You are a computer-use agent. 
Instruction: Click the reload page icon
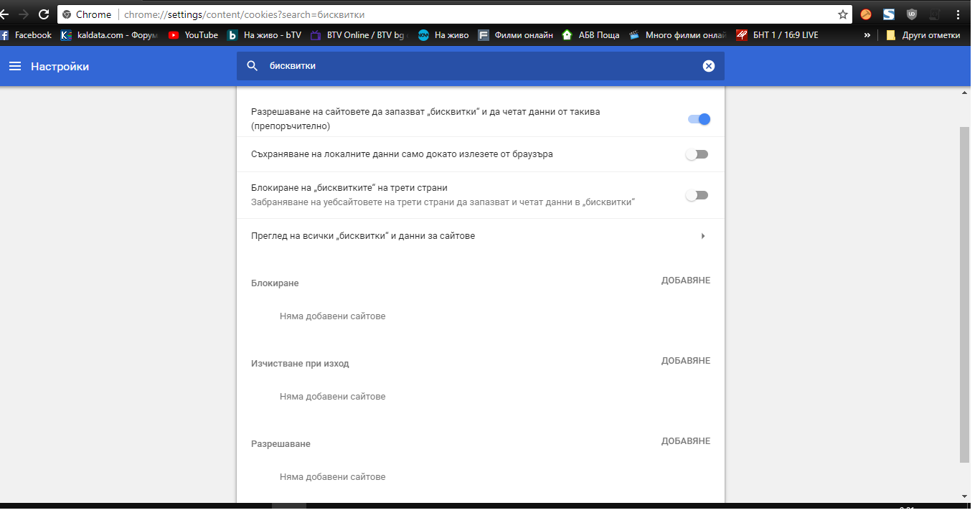pos(44,14)
